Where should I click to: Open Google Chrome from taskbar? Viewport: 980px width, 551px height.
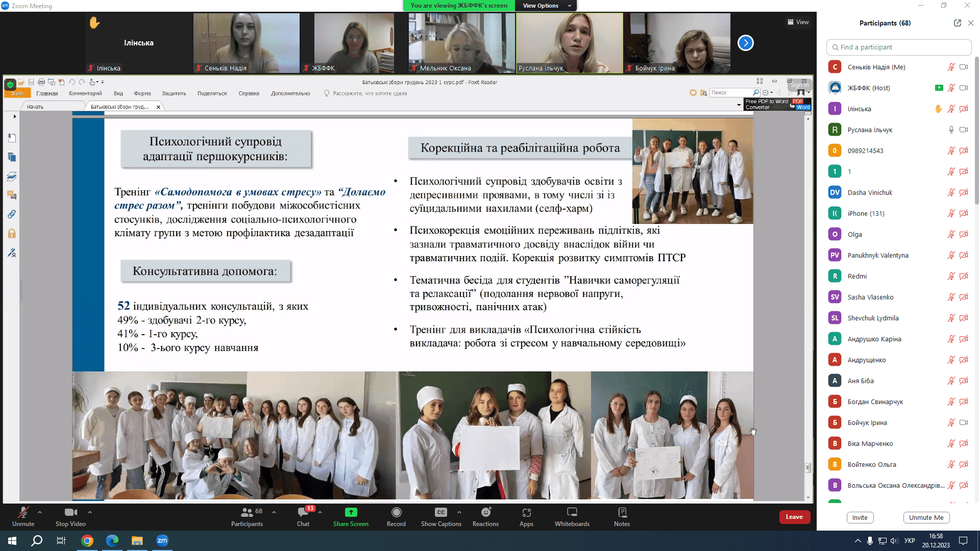click(x=87, y=541)
